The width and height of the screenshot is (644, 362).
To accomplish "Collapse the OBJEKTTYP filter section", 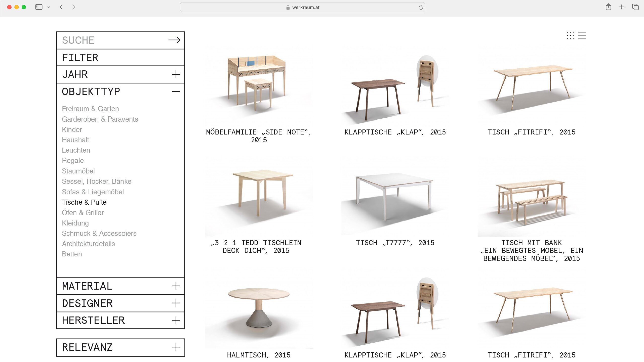I will tap(176, 92).
